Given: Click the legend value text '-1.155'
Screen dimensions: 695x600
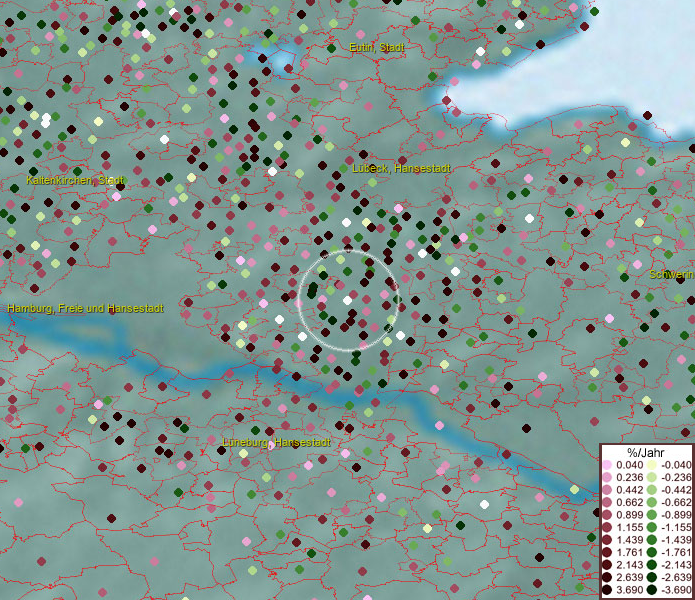Looking at the screenshot, I should [676, 527].
